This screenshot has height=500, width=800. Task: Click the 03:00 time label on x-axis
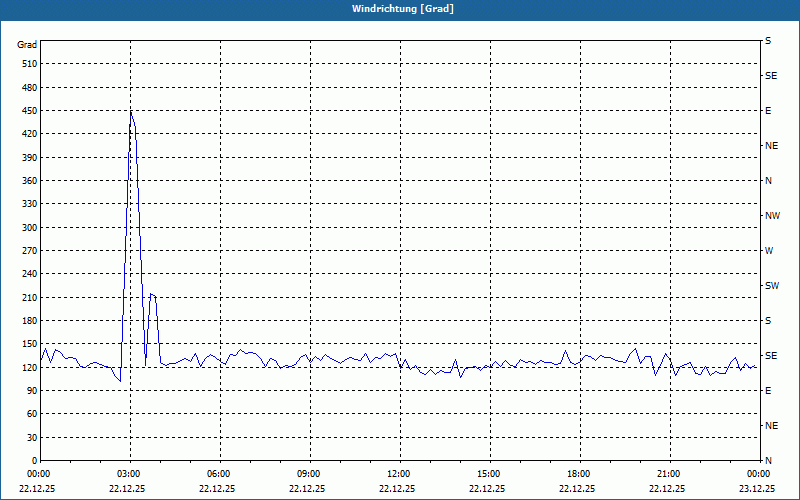tap(130, 474)
